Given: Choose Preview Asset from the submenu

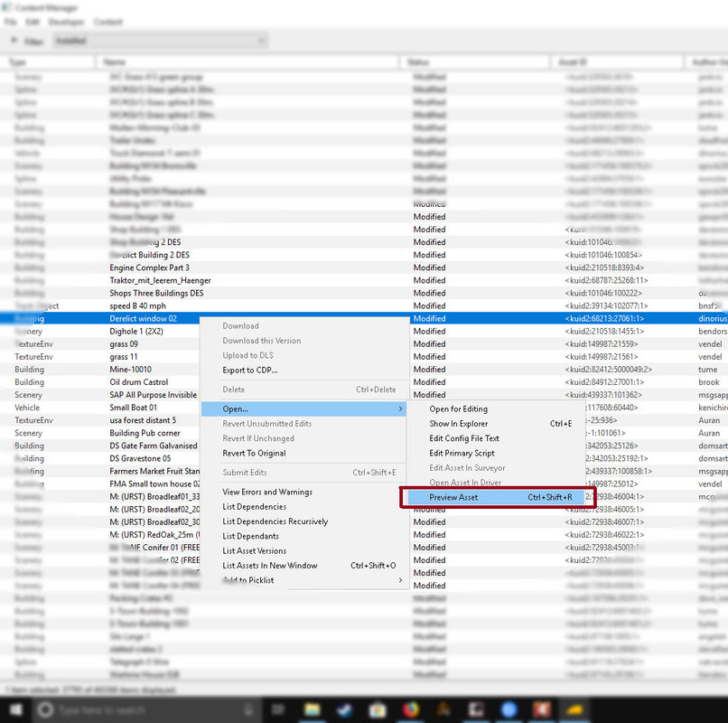Looking at the screenshot, I should click(x=495, y=497).
